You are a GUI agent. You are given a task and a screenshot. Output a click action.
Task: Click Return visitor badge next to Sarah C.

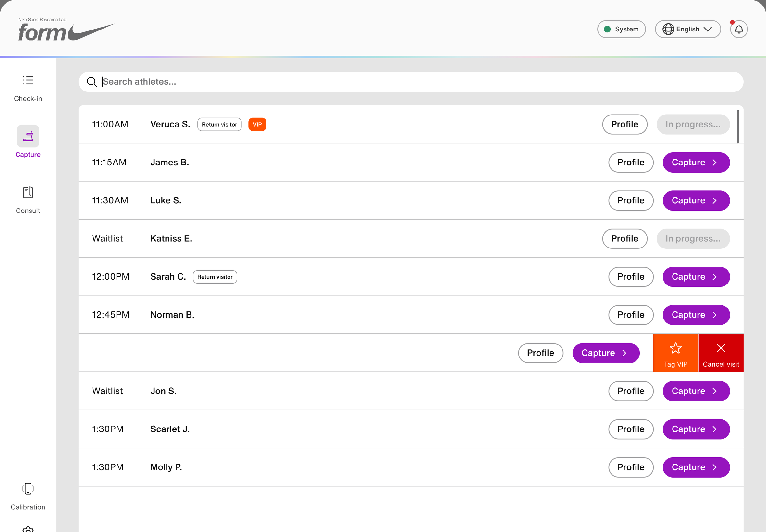coord(215,277)
